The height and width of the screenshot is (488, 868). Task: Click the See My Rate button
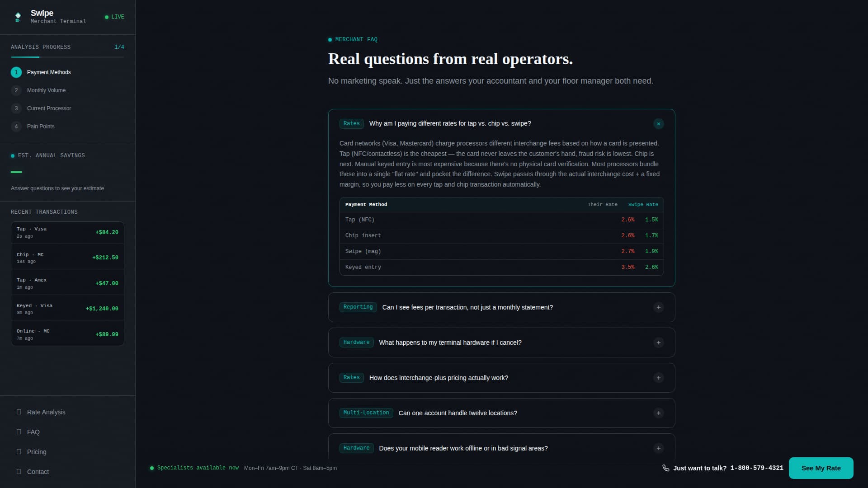(821, 468)
